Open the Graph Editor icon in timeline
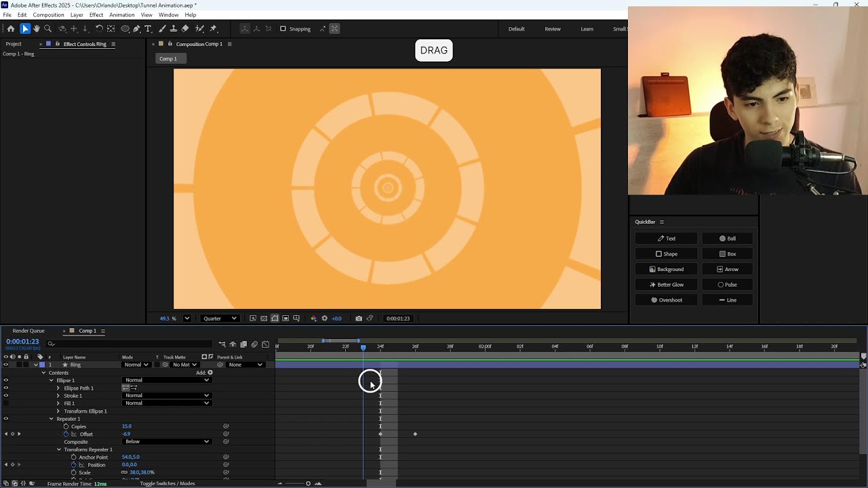This screenshot has width=868, height=488. tap(265, 344)
